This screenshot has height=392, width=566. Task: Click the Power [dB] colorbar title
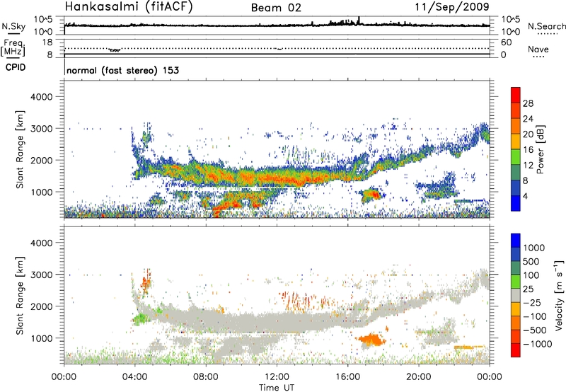pos(540,149)
